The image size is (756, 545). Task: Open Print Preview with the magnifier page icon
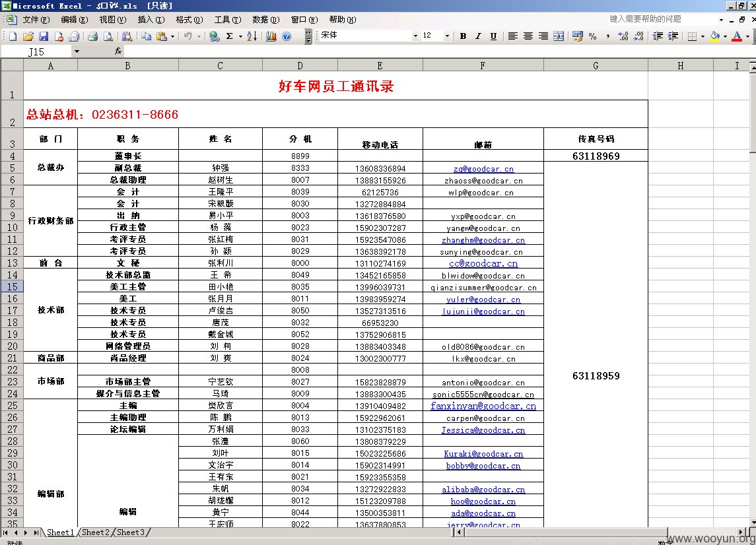coord(108,36)
